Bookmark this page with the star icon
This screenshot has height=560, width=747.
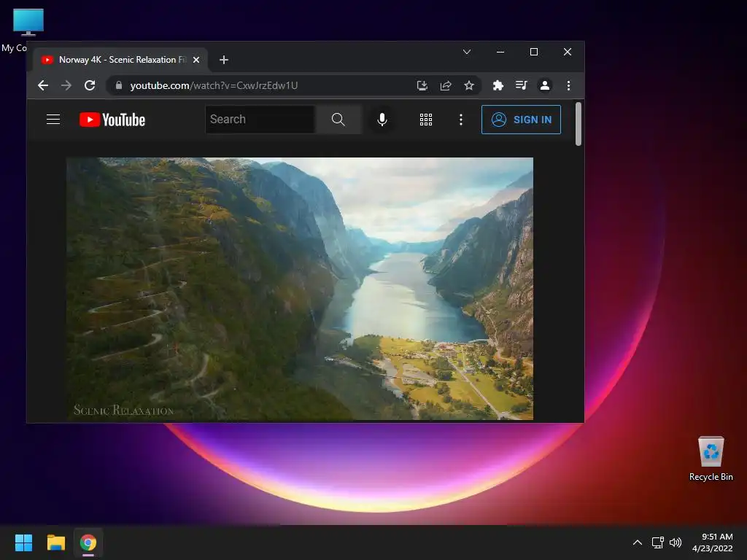pyautogui.click(x=469, y=85)
